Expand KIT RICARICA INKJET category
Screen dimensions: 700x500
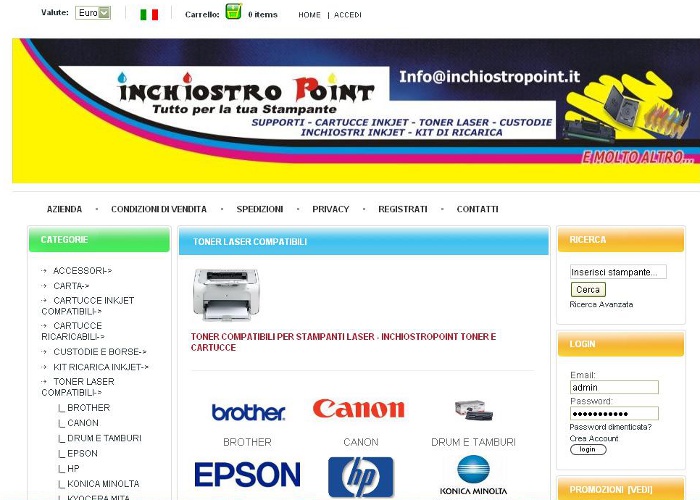tap(100, 367)
